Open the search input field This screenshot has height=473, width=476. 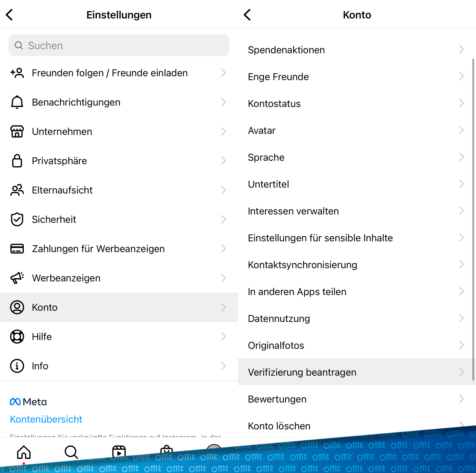[119, 45]
